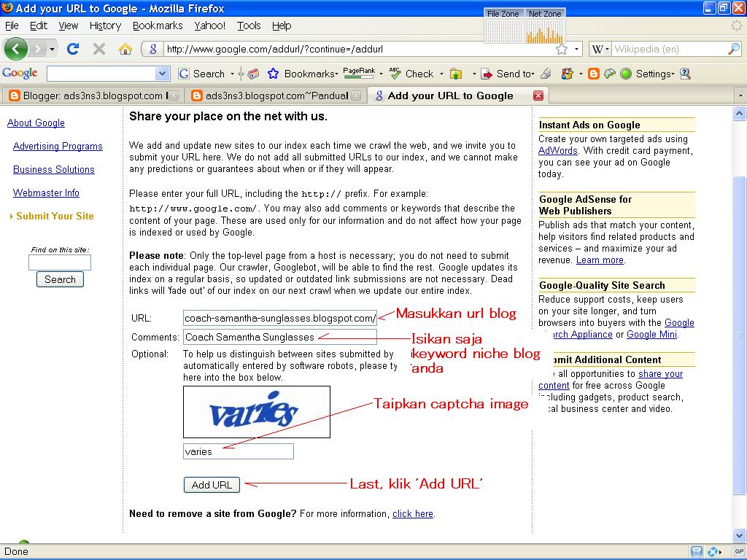
Task: Click the page scrollbar down arrow
Action: click(x=739, y=535)
